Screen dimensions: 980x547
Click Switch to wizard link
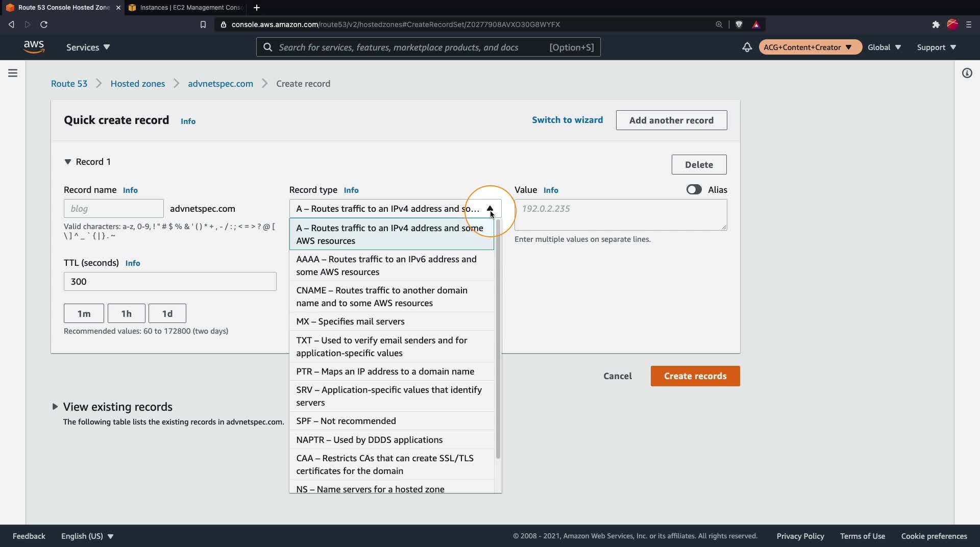(567, 120)
